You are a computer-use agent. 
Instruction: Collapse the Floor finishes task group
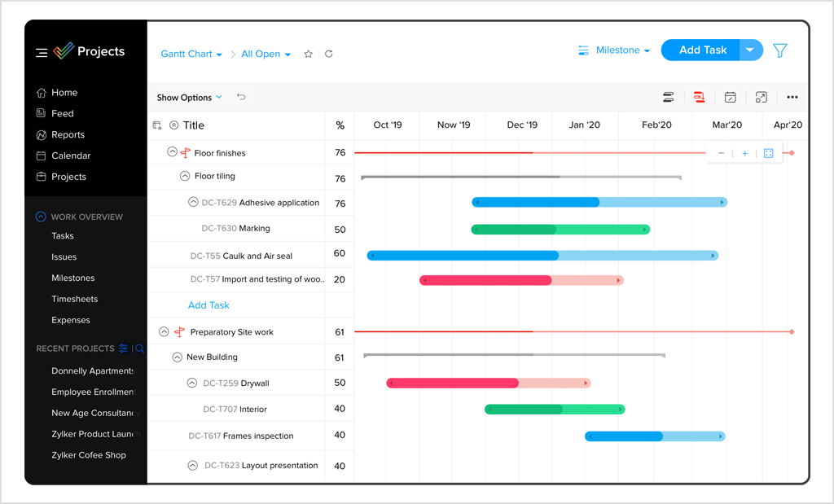pyautogui.click(x=171, y=151)
